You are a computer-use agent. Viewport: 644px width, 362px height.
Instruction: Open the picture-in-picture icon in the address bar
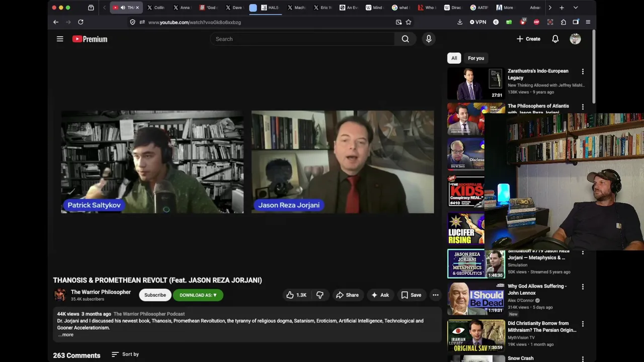click(x=398, y=22)
